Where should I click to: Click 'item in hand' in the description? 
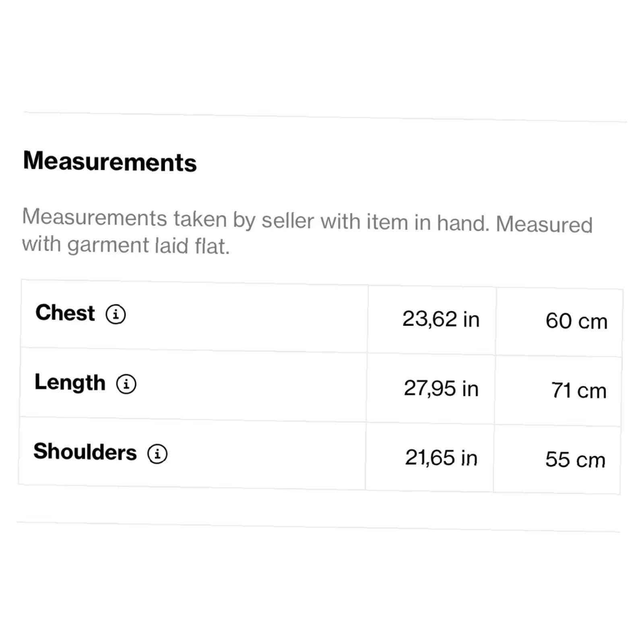pyautogui.click(x=427, y=222)
